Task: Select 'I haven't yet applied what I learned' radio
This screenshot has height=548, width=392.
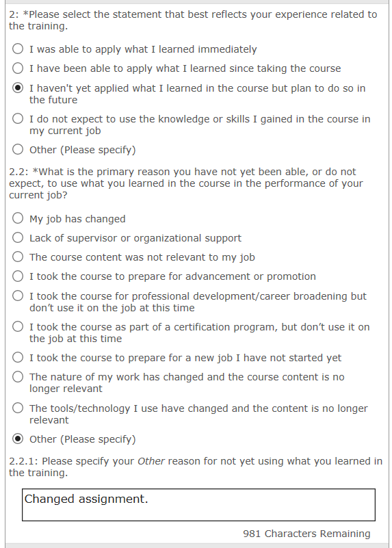Action: 18,88
